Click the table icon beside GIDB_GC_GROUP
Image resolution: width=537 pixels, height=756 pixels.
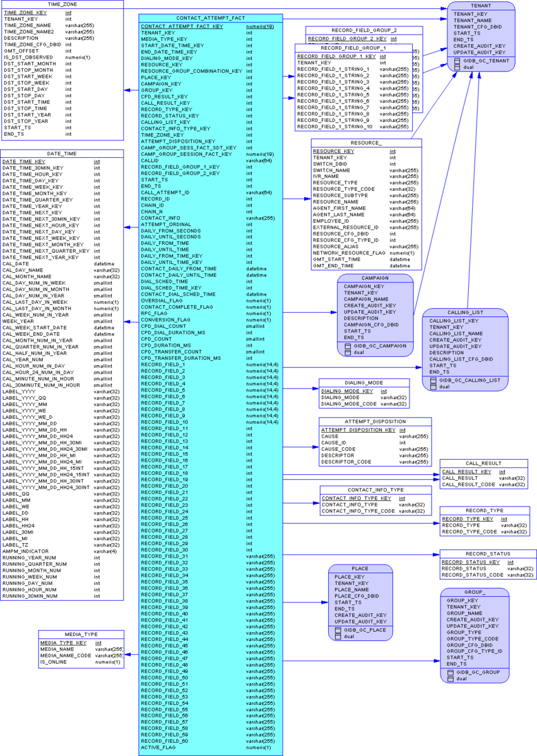(x=451, y=672)
